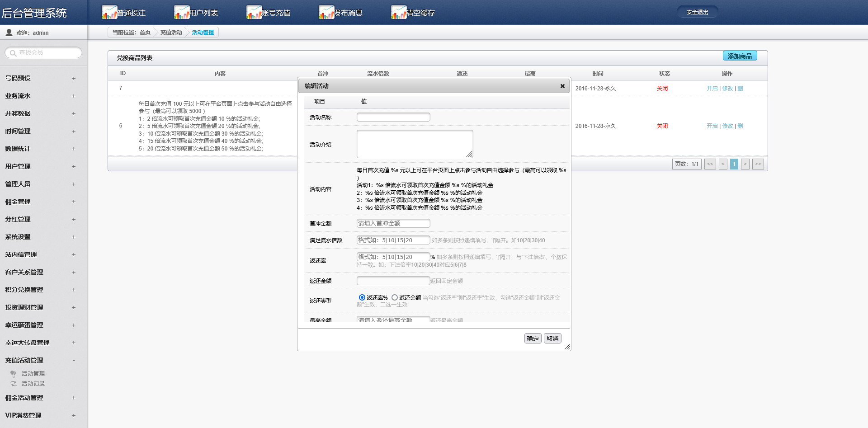
Task: Select the 返还率% radio option
Action: coord(362,297)
